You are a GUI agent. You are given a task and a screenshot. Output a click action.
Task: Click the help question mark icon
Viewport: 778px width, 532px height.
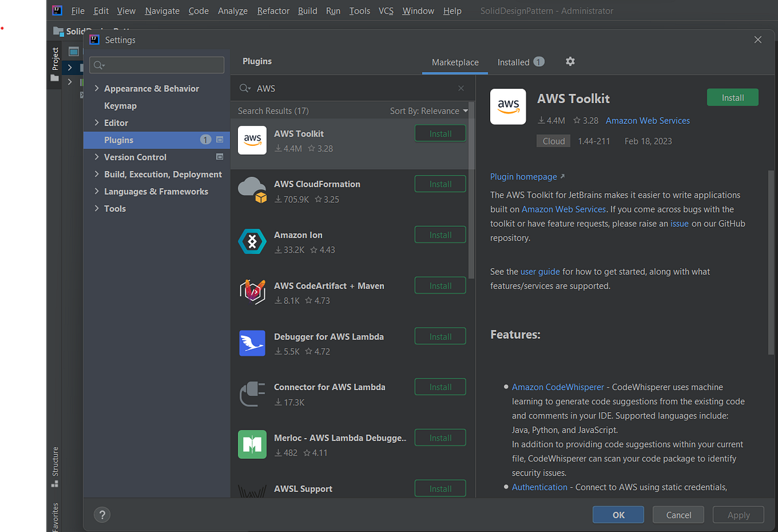[102, 515]
